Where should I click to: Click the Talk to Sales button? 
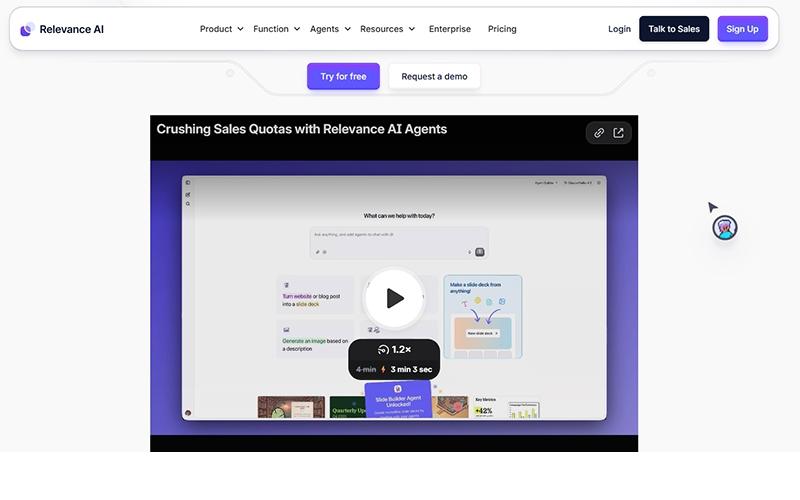pos(673,29)
